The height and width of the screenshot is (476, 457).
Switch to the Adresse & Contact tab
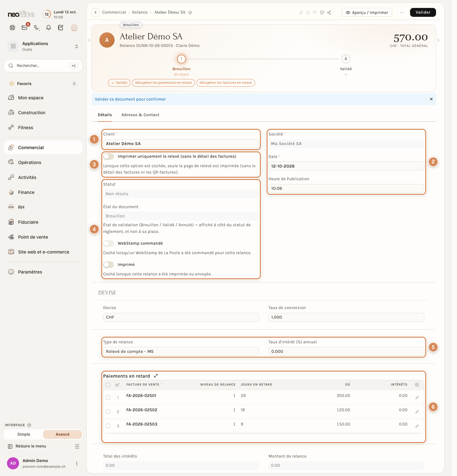click(x=140, y=115)
